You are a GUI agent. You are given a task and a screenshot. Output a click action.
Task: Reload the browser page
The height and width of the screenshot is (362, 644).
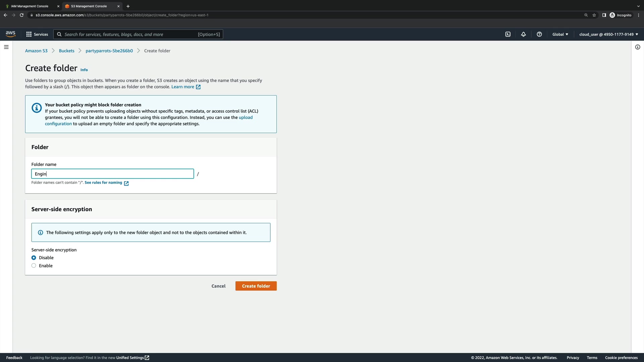[22, 15]
